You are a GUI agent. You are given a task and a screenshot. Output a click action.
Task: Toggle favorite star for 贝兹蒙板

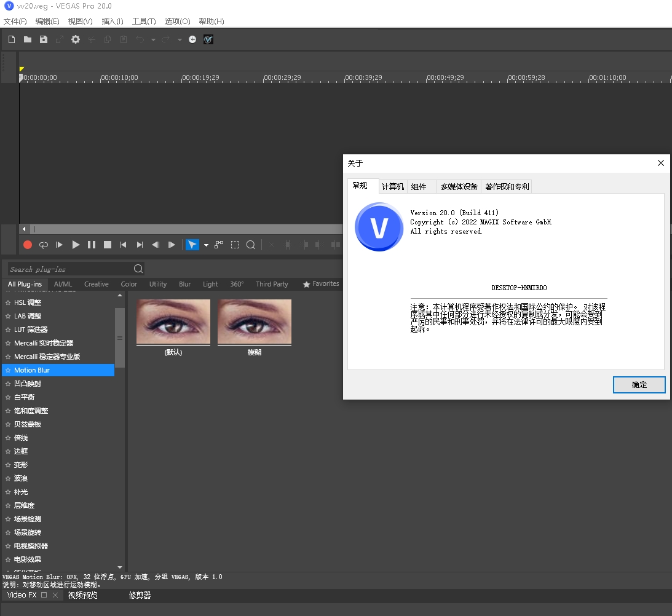pos(8,424)
